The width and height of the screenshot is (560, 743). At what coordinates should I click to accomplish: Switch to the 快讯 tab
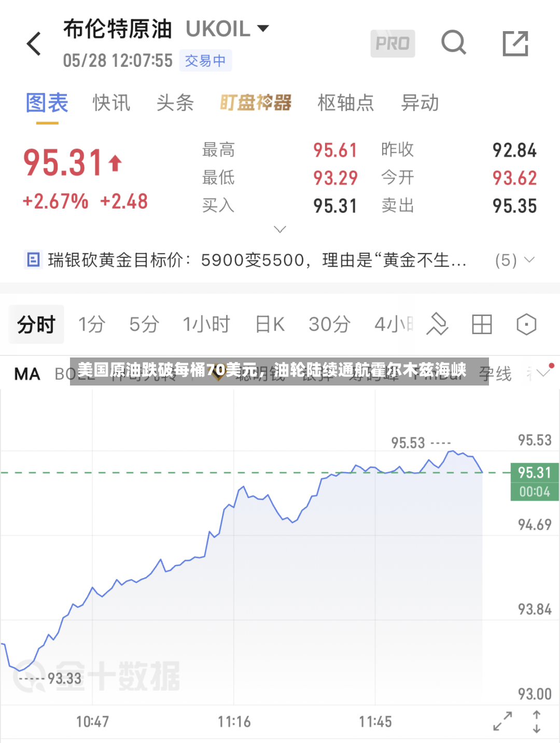click(x=111, y=103)
